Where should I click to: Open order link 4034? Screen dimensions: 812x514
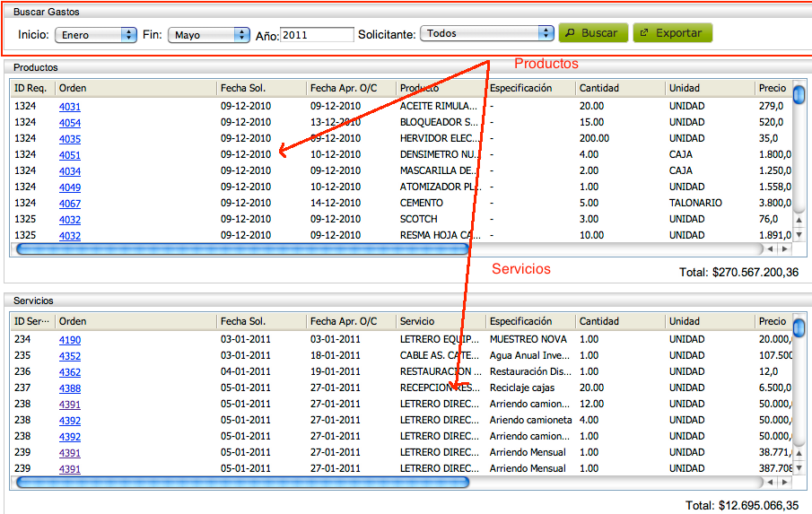coord(70,170)
